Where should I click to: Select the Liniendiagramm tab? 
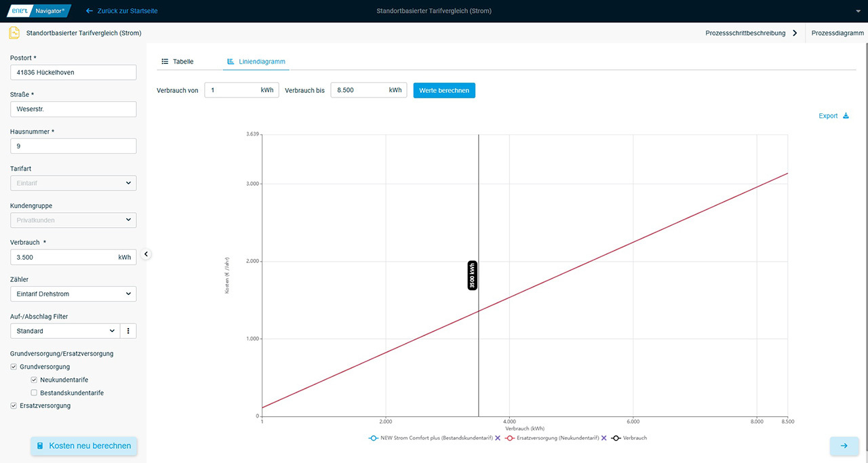pyautogui.click(x=256, y=62)
